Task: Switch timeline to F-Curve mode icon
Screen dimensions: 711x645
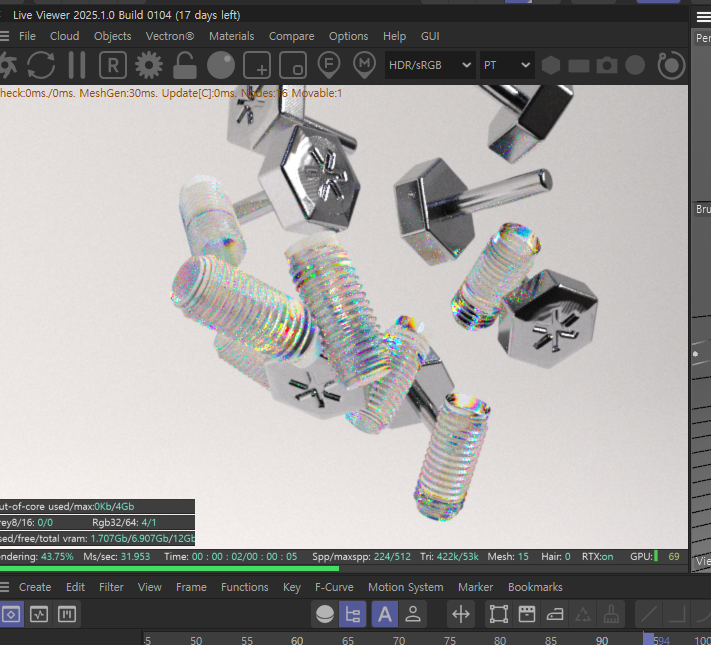Action: click(39, 615)
